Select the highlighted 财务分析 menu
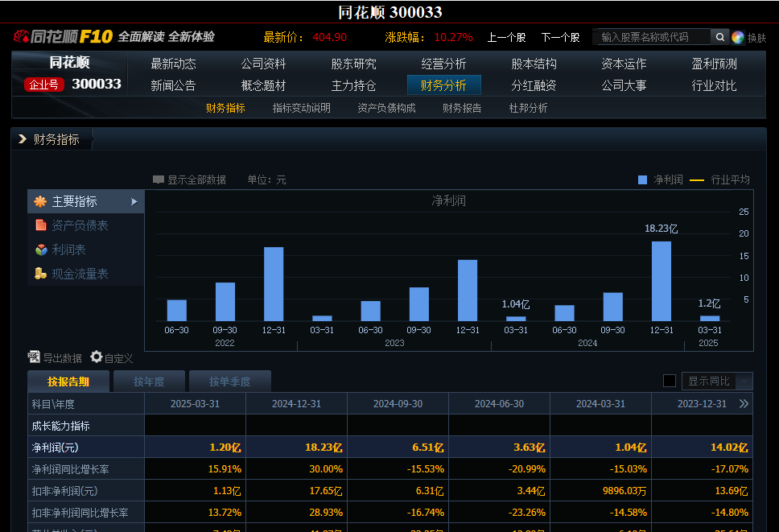 point(443,85)
